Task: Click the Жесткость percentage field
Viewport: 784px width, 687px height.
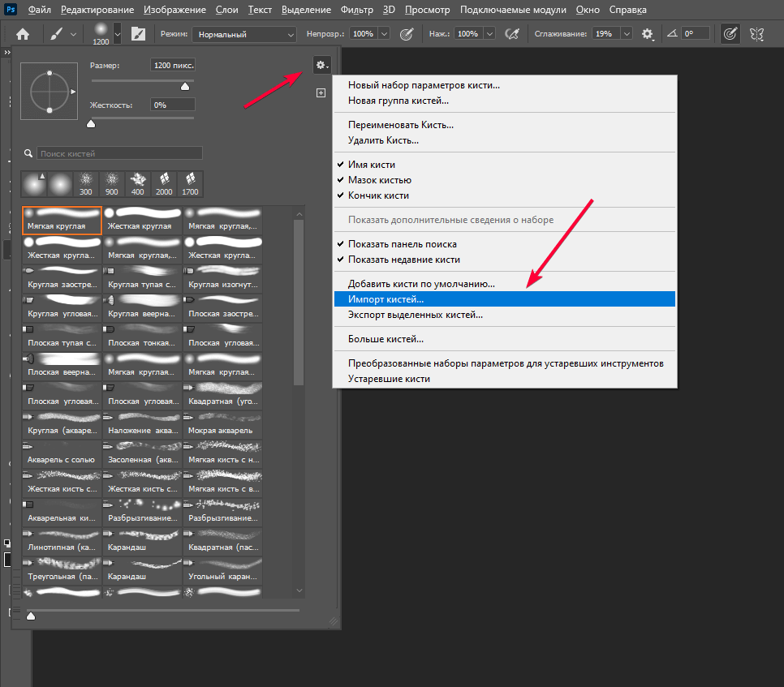Action: (173, 105)
